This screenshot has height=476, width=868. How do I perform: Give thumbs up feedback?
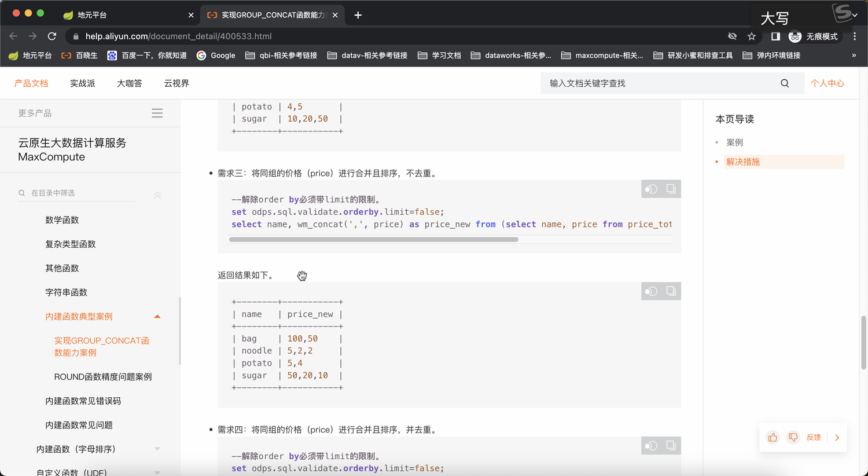tap(773, 437)
